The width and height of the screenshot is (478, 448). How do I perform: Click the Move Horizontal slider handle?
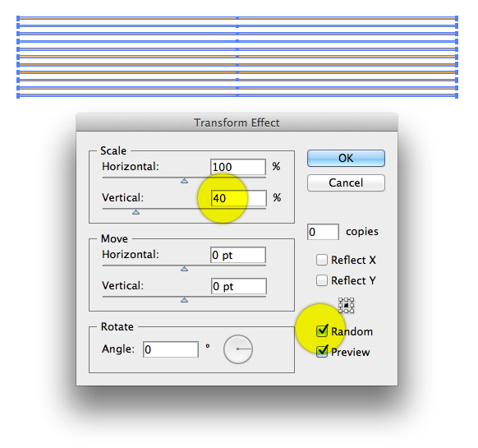click(184, 269)
